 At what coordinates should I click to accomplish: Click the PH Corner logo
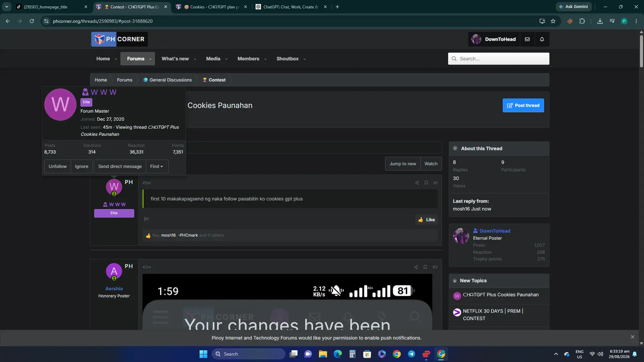tap(119, 39)
